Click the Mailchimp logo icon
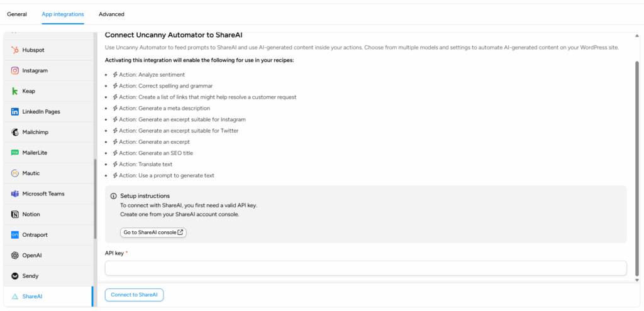The image size is (644, 311). click(x=15, y=133)
